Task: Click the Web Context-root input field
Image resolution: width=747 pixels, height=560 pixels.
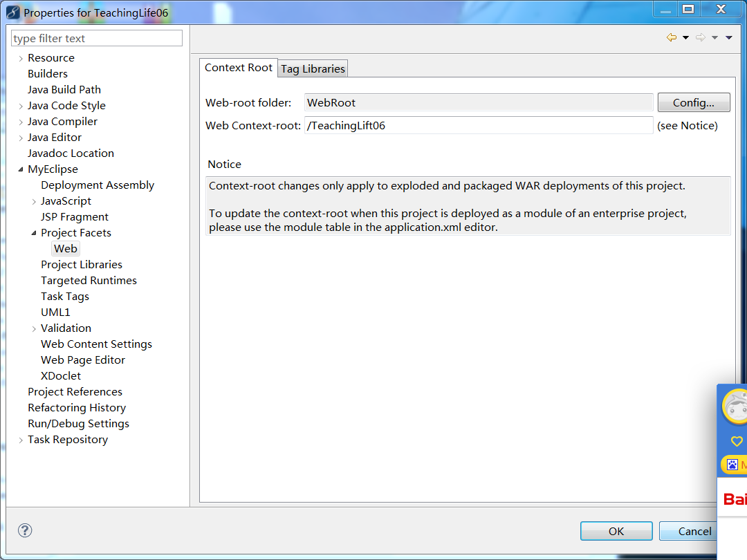Action: pos(479,125)
